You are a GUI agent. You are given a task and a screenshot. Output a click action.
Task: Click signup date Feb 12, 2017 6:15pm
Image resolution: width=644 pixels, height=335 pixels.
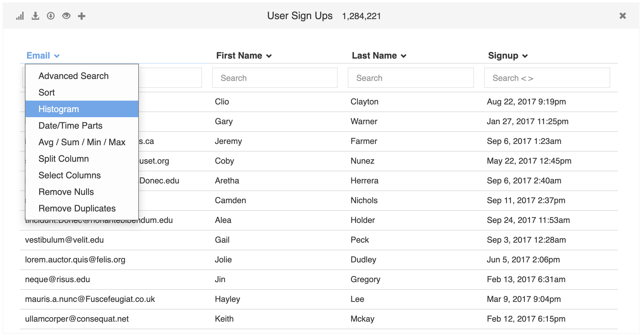pyautogui.click(x=526, y=319)
